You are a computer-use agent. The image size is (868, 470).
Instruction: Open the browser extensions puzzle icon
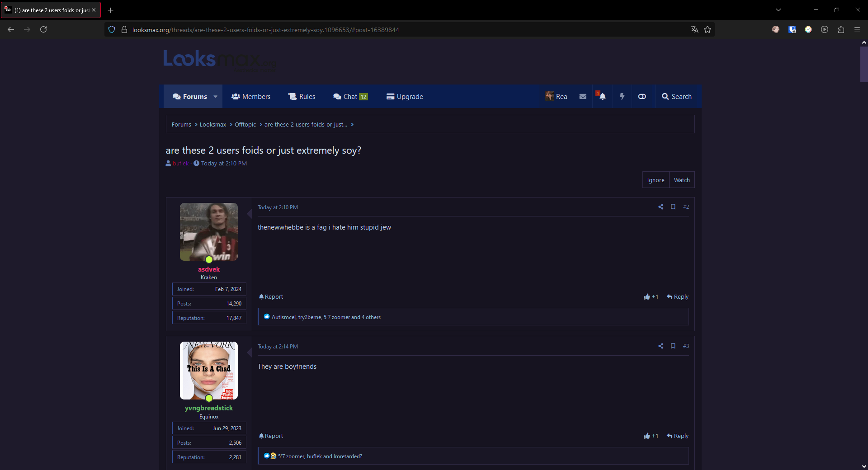coord(841,30)
